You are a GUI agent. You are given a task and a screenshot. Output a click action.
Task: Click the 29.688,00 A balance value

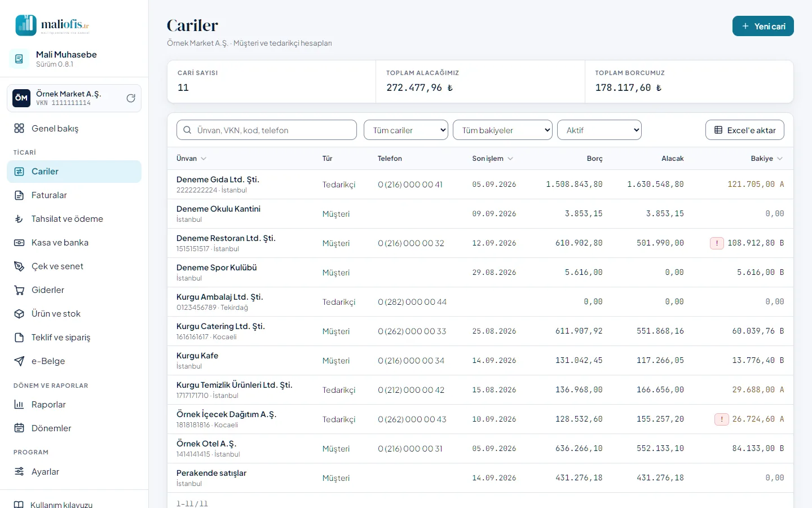[x=758, y=390]
